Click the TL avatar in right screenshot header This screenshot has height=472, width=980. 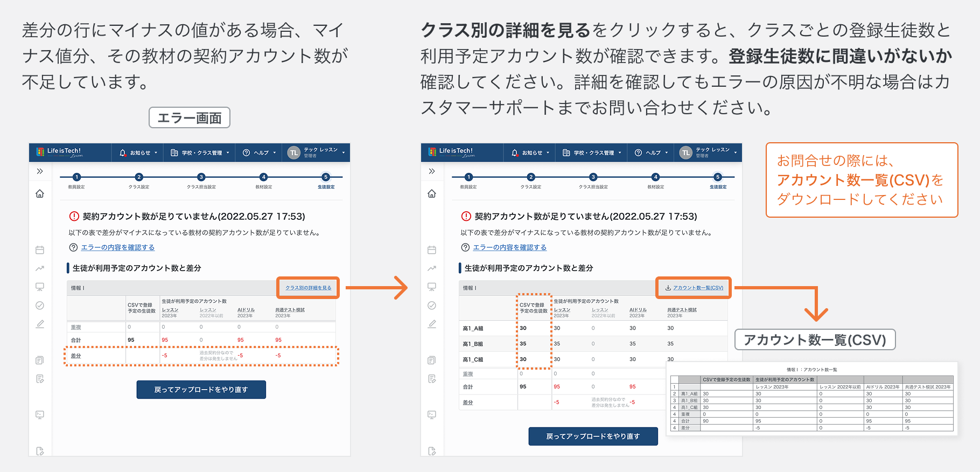coord(685,152)
